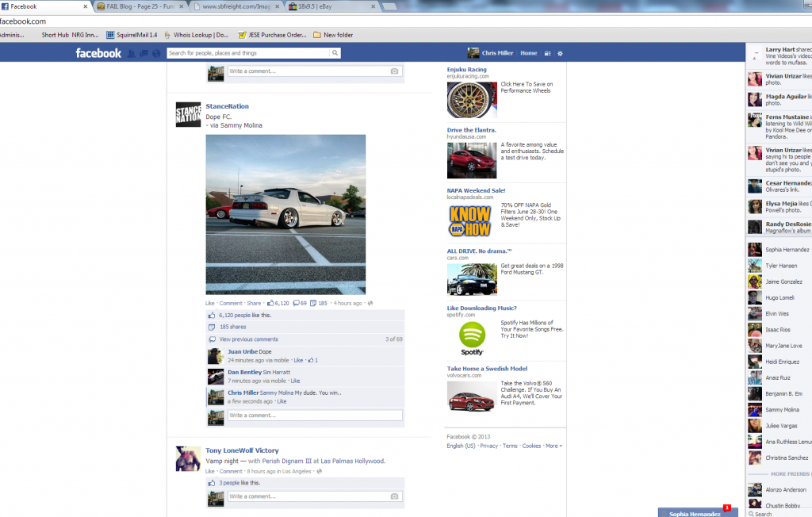
Task: Focus the chat sidebar Search field
Action: (x=779, y=514)
